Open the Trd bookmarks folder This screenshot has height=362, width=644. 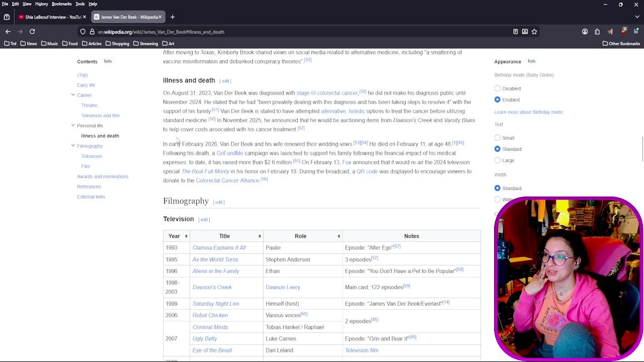(10, 44)
